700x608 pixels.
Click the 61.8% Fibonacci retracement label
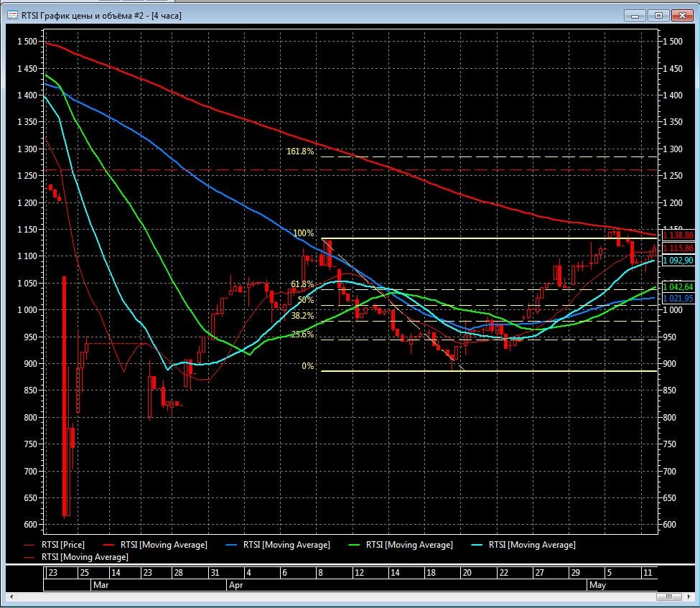(x=302, y=284)
